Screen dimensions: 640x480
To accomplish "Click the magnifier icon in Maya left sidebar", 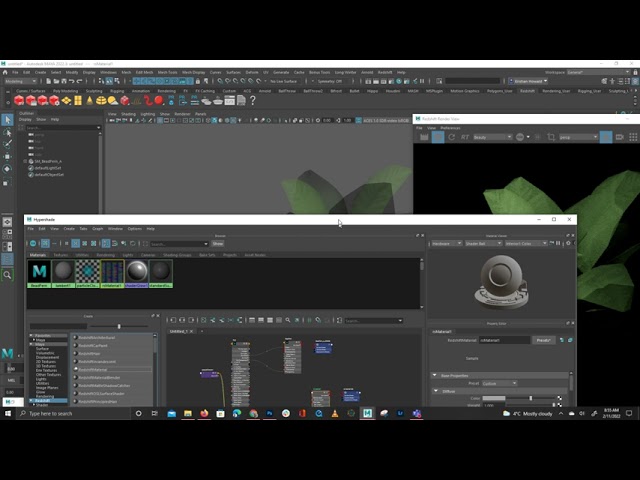I will [x=7, y=275].
